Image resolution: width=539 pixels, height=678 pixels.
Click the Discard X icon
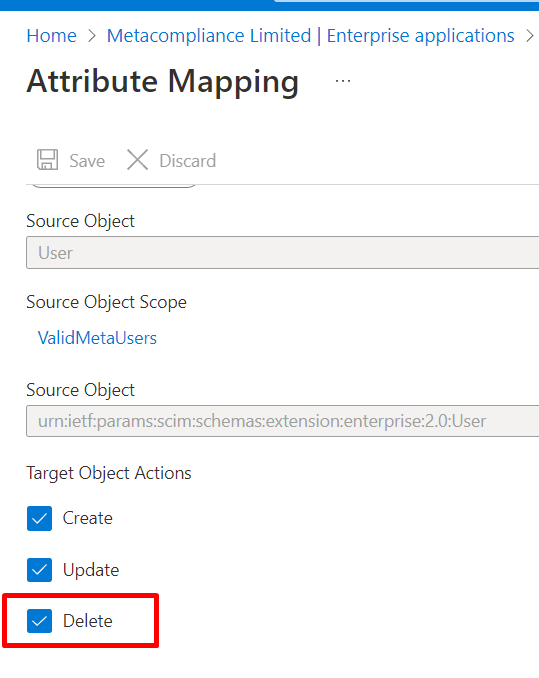coord(137,160)
